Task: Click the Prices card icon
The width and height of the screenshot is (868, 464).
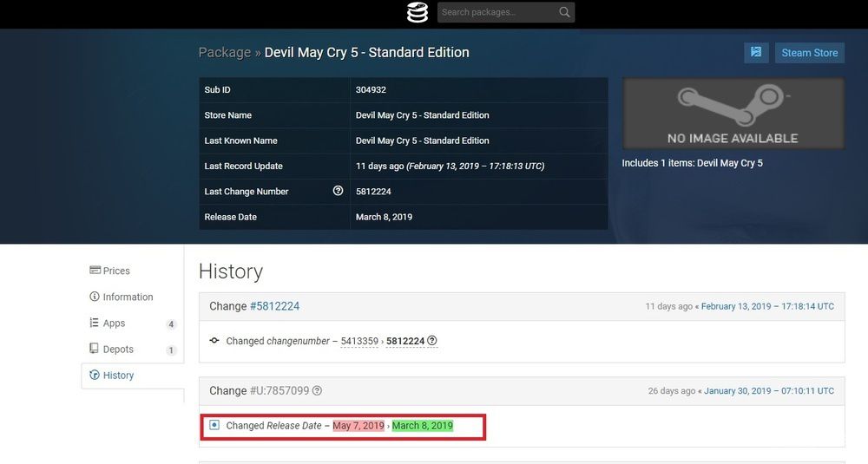Action: [x=95, y=271]
